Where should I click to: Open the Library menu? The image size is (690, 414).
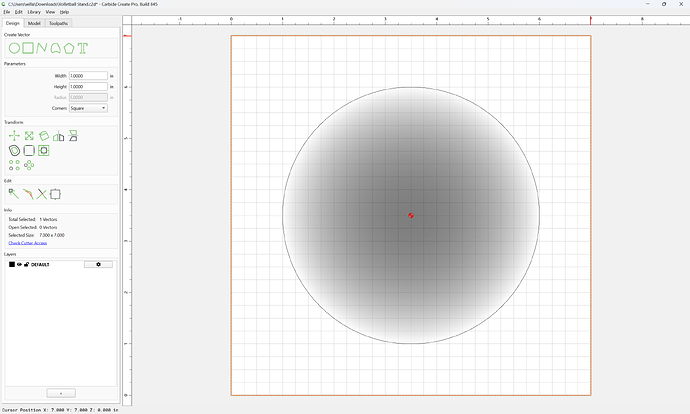pyautogui.click(x=34, y=12)
